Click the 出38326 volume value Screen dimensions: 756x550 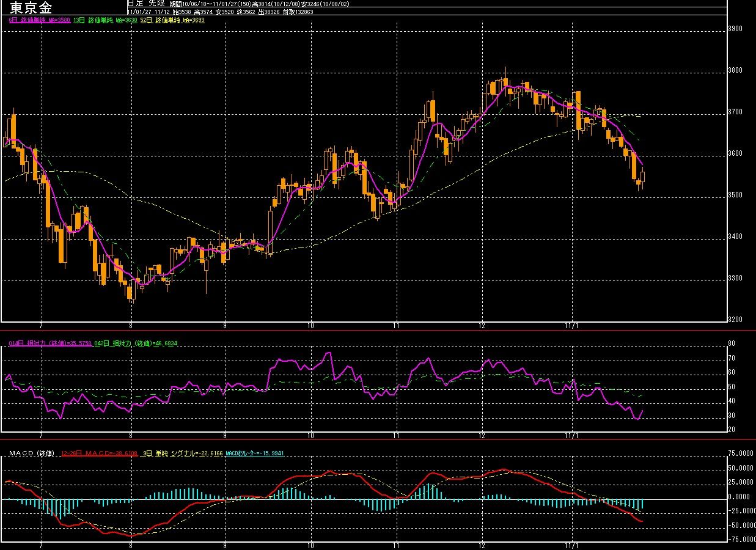270,12
